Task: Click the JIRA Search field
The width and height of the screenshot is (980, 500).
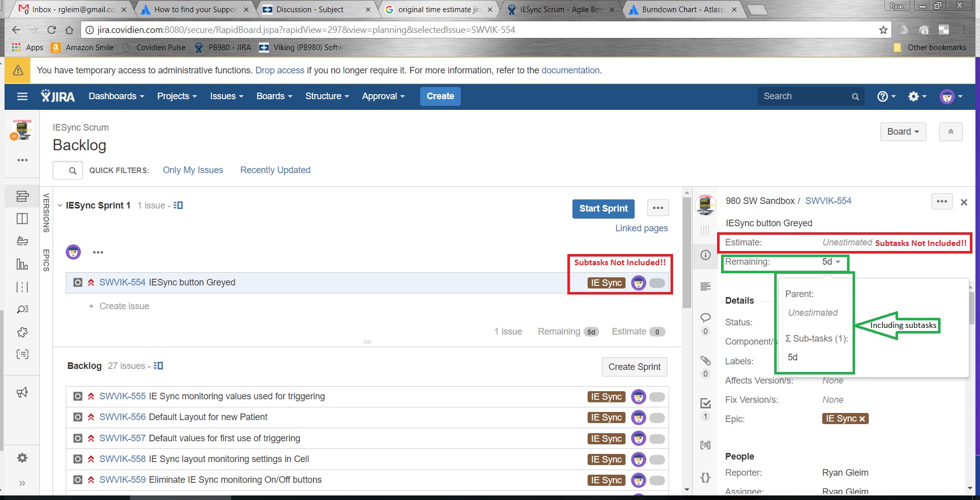Action: pos(811,96)
